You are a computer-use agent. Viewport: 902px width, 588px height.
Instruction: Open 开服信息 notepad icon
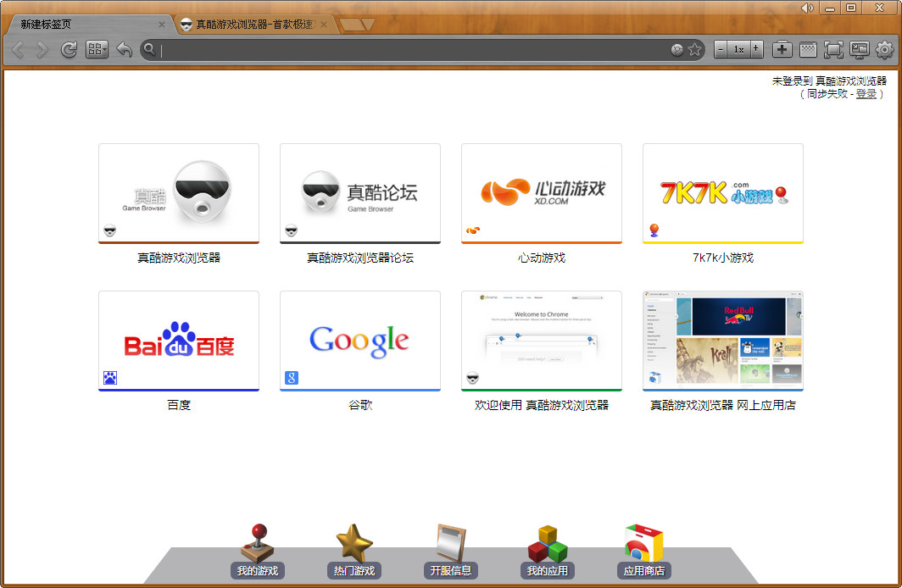451,542
